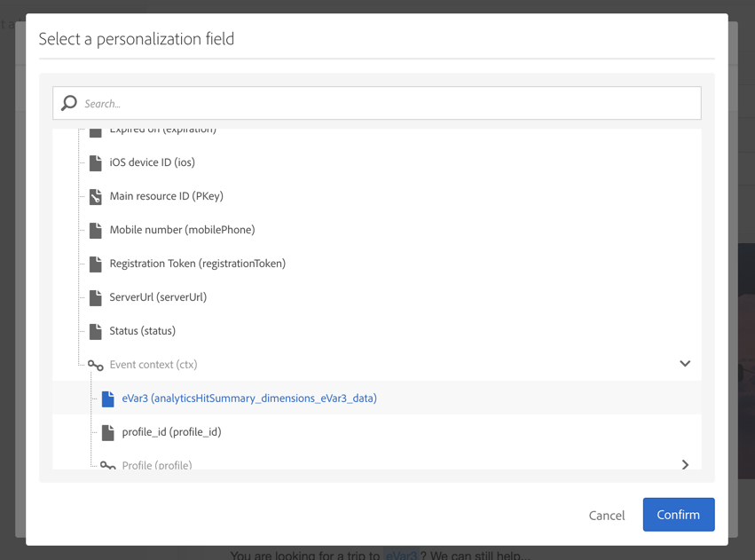Click the ServerUrl file icon

[x=96, y=297]
